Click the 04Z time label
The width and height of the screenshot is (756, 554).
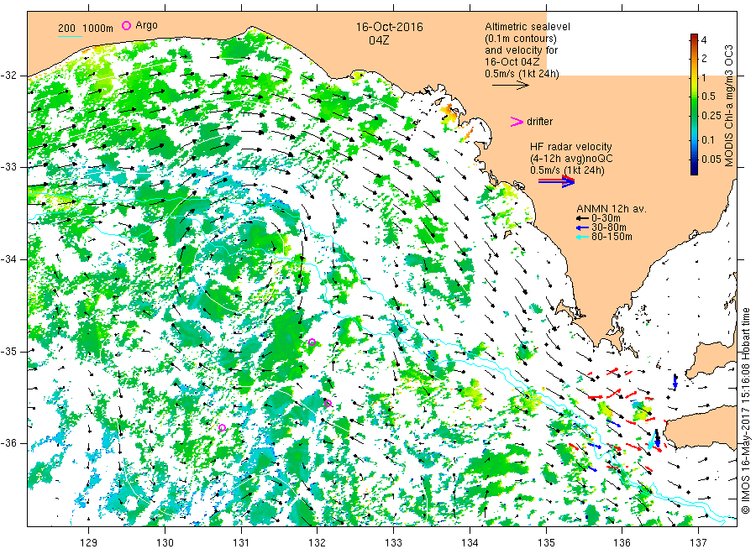click(x=379, y=40)
